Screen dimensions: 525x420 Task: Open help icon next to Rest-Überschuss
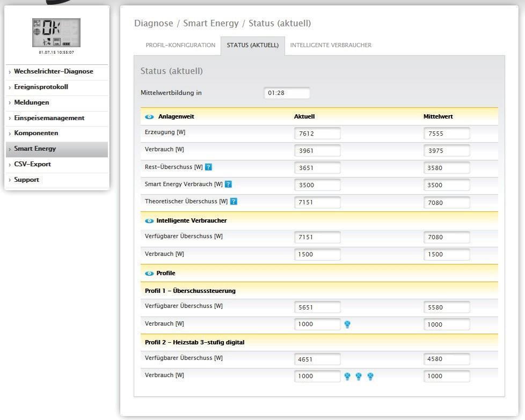point(208,167)
